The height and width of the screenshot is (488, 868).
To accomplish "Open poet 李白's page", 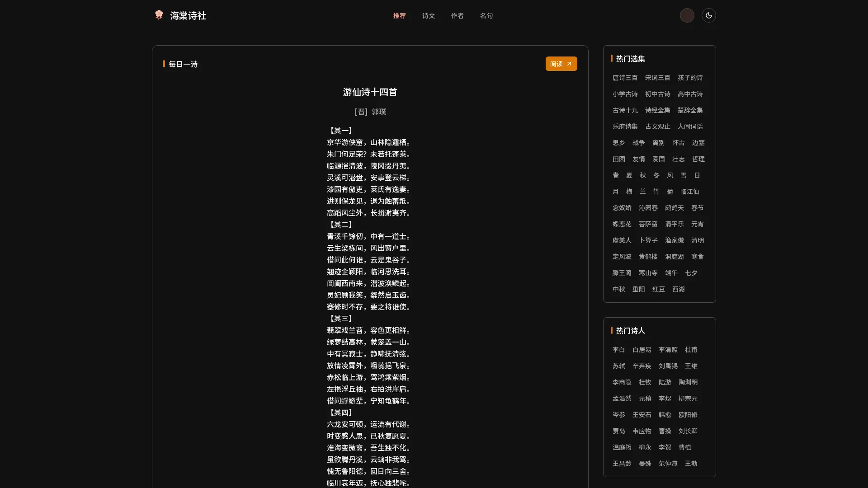I will [x=618, y=350].
